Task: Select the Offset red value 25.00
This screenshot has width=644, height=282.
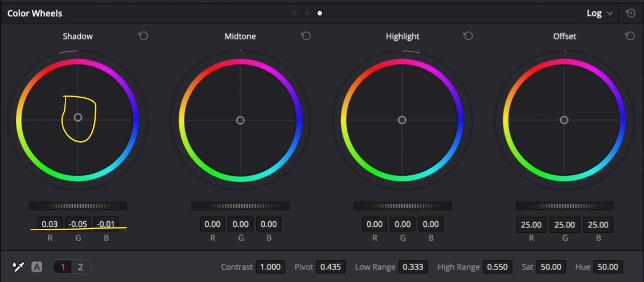Action: coord(531,224)
